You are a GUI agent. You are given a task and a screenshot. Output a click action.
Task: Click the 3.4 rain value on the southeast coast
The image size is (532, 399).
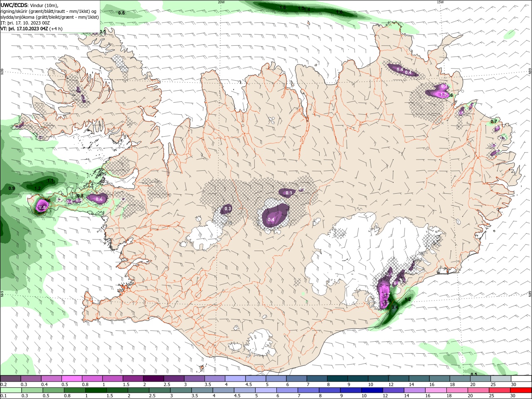pos(395,307)
